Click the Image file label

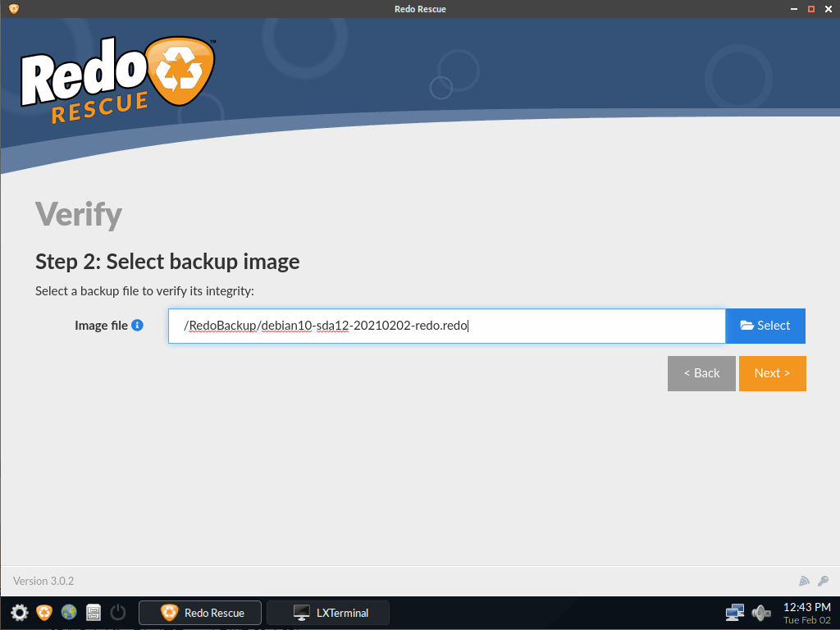(101, 326)
